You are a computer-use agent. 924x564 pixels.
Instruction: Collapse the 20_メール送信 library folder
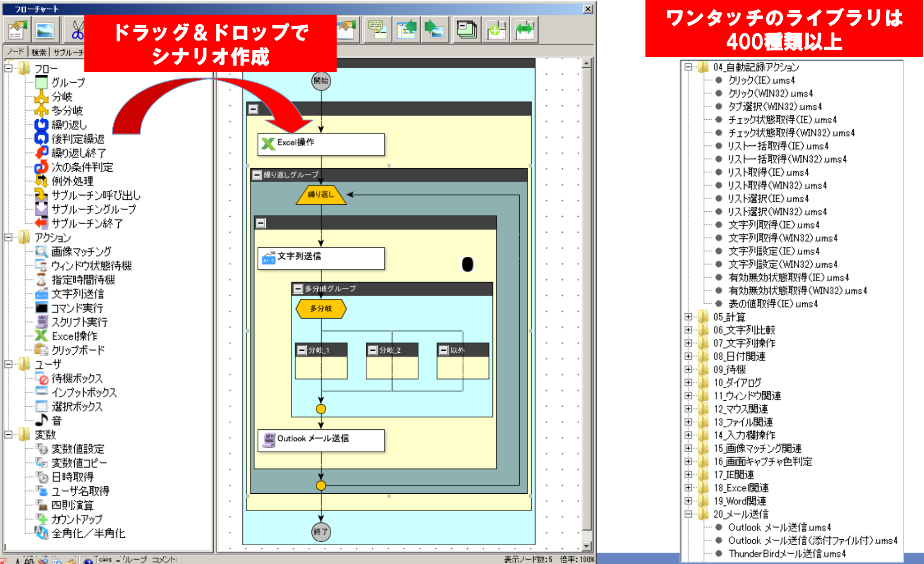(x=688, y=514)
